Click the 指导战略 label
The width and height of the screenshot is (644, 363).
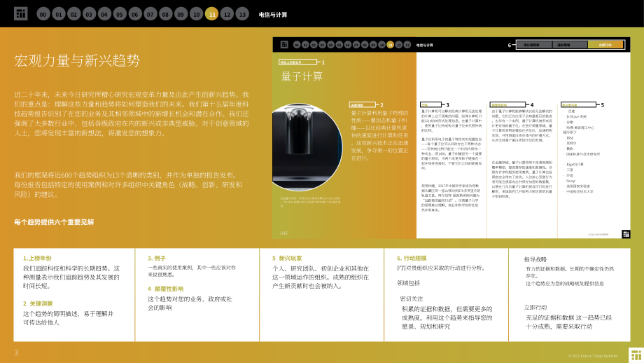tap(535, 259)
